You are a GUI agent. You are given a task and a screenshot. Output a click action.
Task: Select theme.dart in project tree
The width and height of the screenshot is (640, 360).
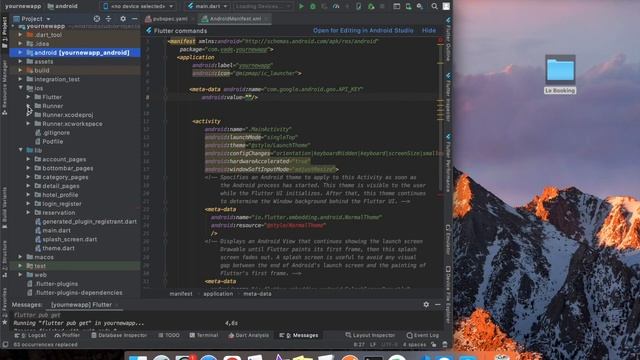pyautogui.click(x=58, y=248)
